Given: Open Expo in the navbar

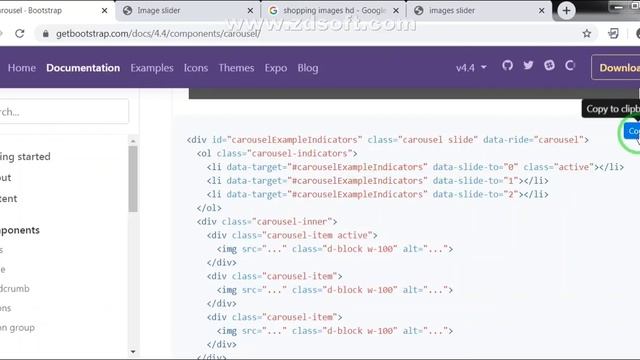Looking at the screenshot, I should coord(276,68).
